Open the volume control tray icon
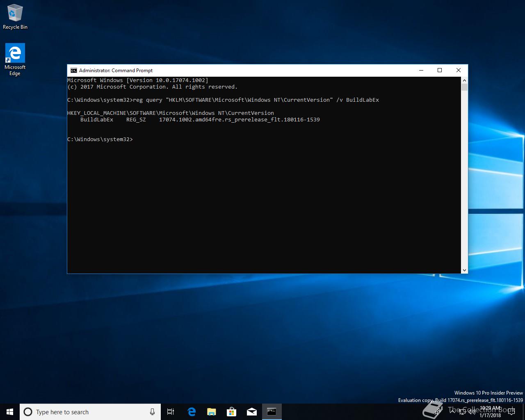The image size is (525, 420). (472, 412)
